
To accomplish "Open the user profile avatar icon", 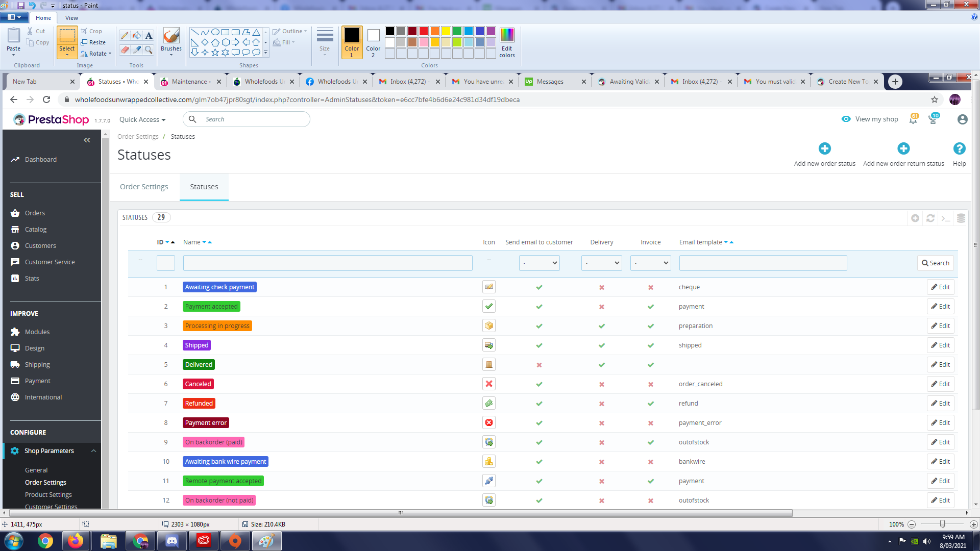I will point(962,119).
